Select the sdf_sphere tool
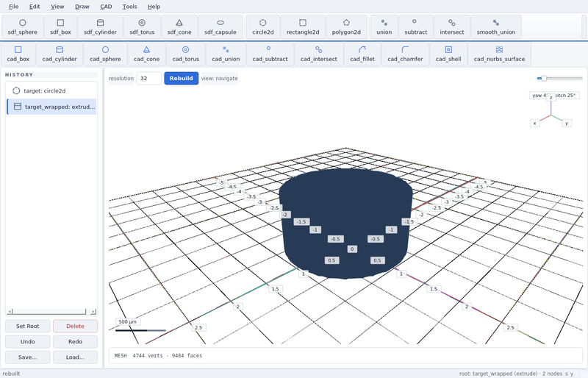Image resolution: width=588 pixels, height=378 pixels. (x=23, y=27)
